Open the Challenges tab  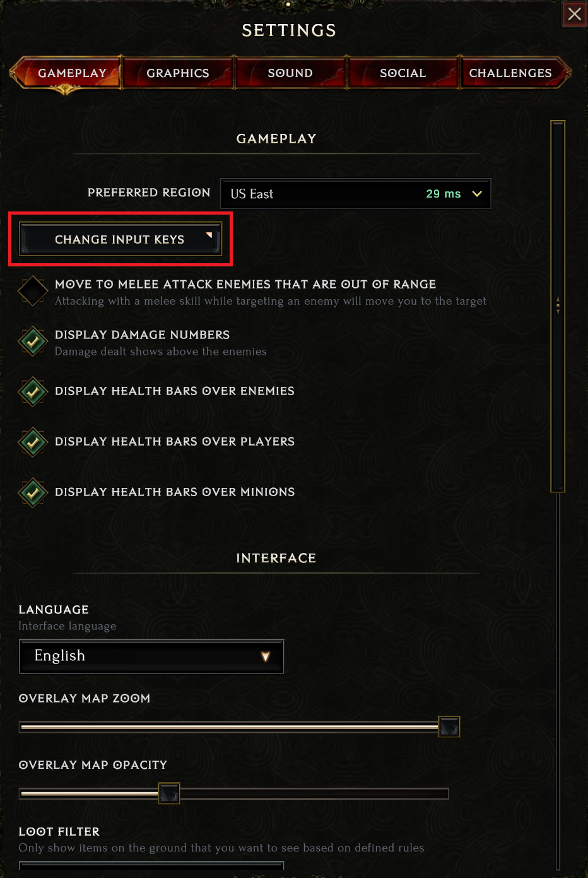point(510,73)
